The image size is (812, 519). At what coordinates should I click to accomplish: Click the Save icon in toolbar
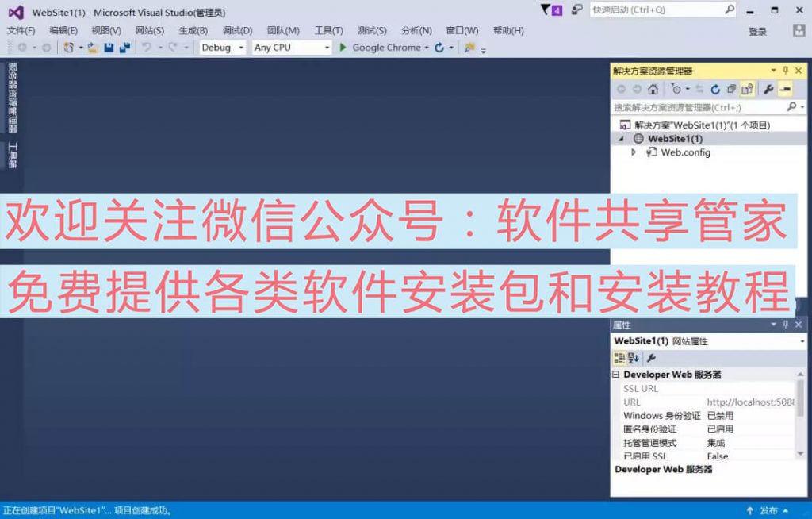[109, 48]
